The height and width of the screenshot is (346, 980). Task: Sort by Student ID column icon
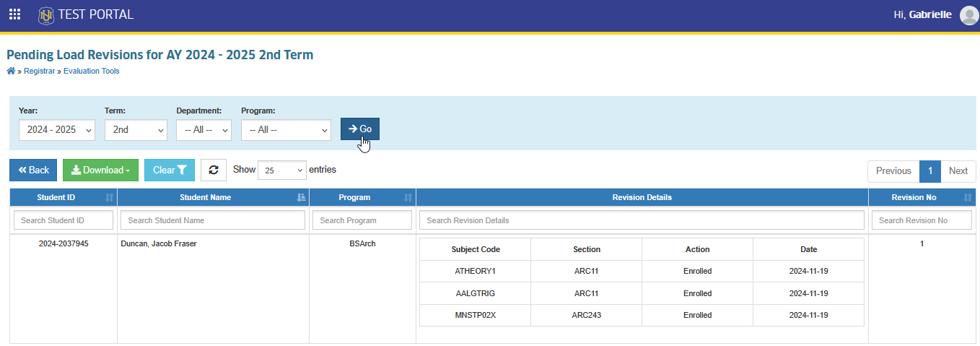(x=110, y=197)
